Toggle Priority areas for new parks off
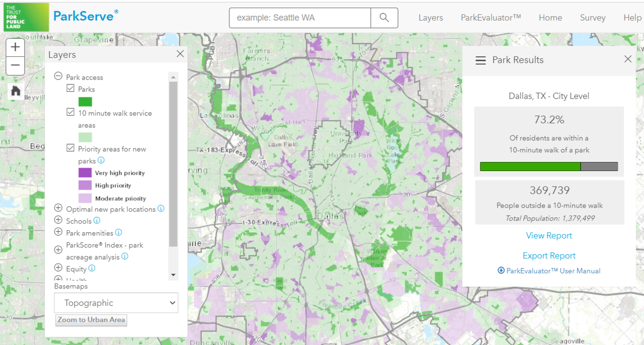The width and height of the screenshot is (644, 345). pyautogui.click(x=69, y=148)
